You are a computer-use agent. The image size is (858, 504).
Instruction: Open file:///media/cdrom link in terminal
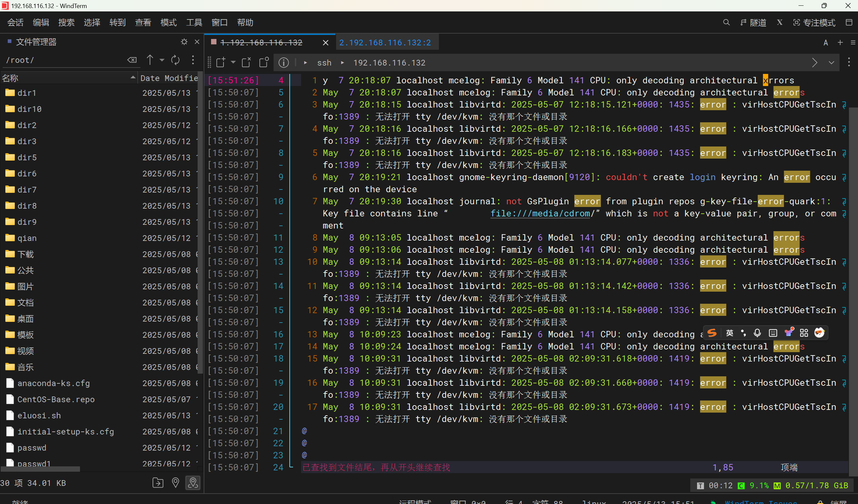(540, 214)
